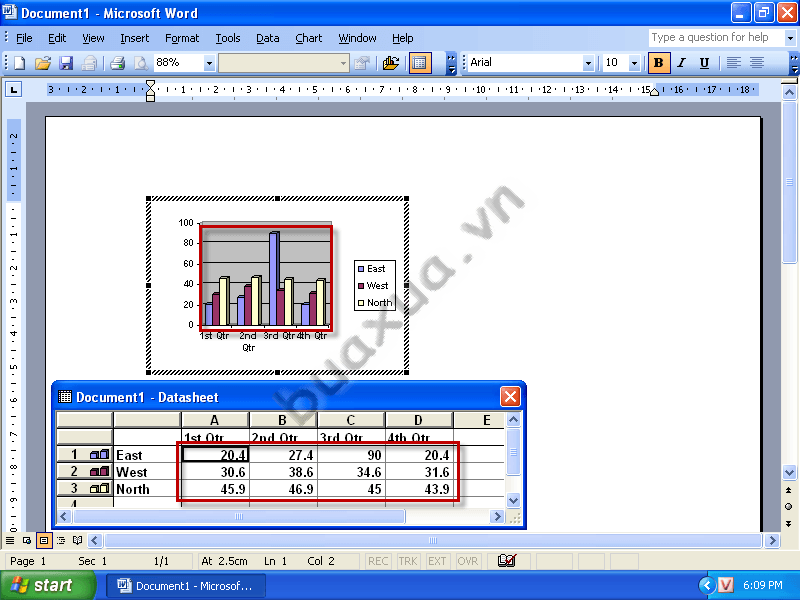Open the Insert menu

tap(135, 38)
